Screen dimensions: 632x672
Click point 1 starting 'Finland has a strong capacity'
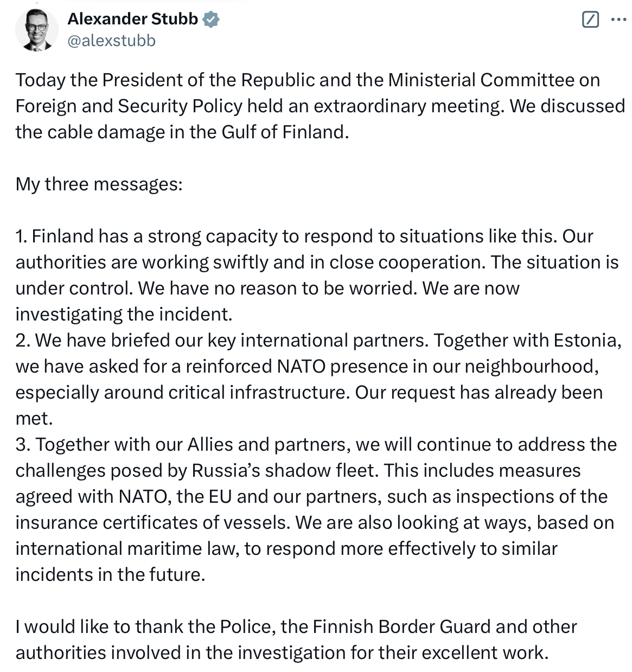[x=163, y=236]
